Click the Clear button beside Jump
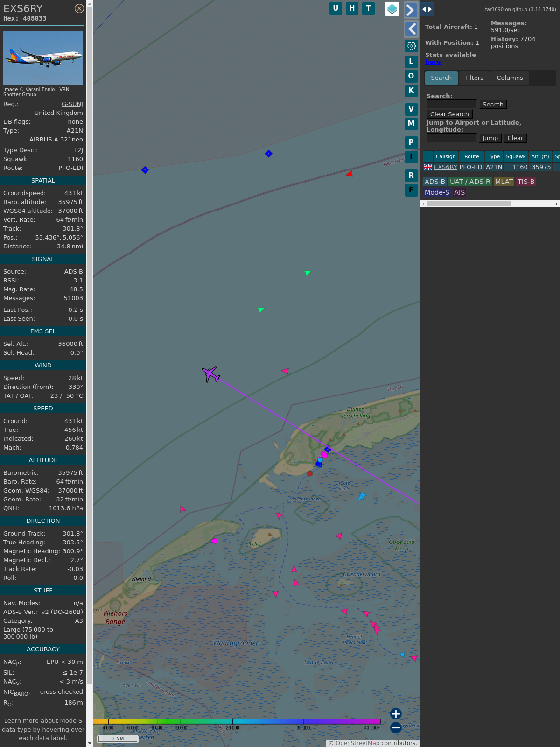Viewport: 560px width, 747px height. click(x=515, y=138)
